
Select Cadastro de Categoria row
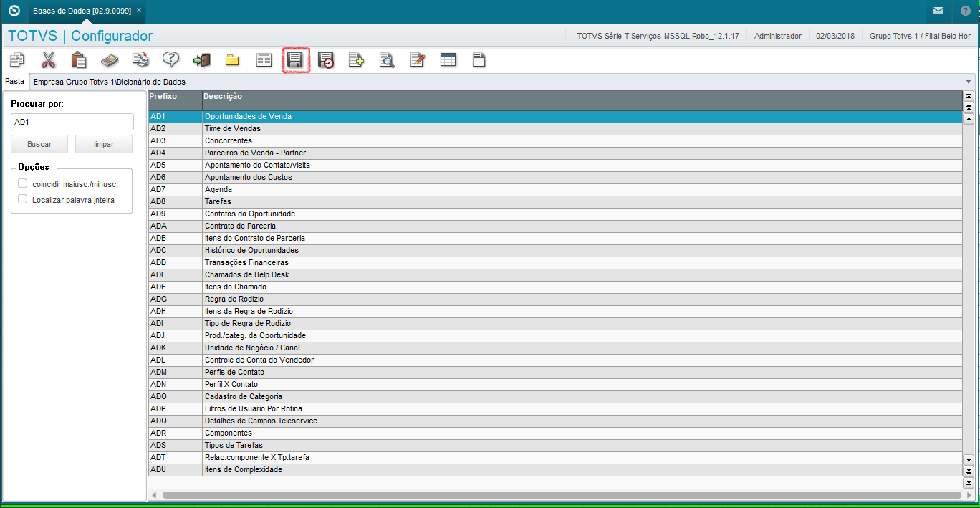[x=554, y=396]
